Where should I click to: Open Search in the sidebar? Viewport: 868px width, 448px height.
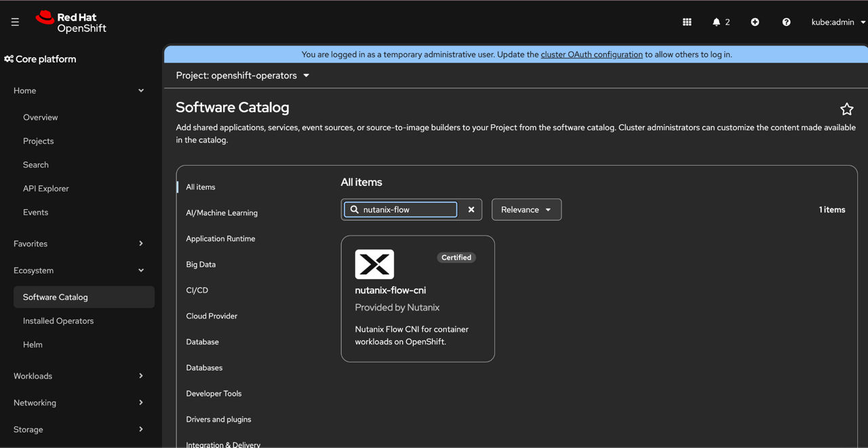point(36,165)
